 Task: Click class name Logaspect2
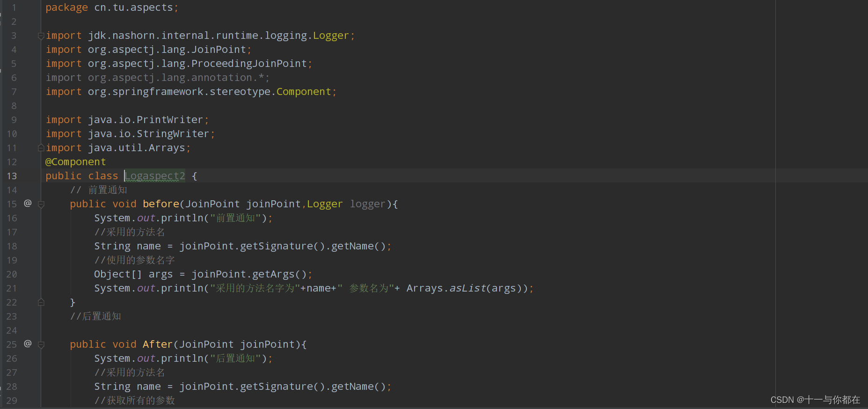(155, 176)
